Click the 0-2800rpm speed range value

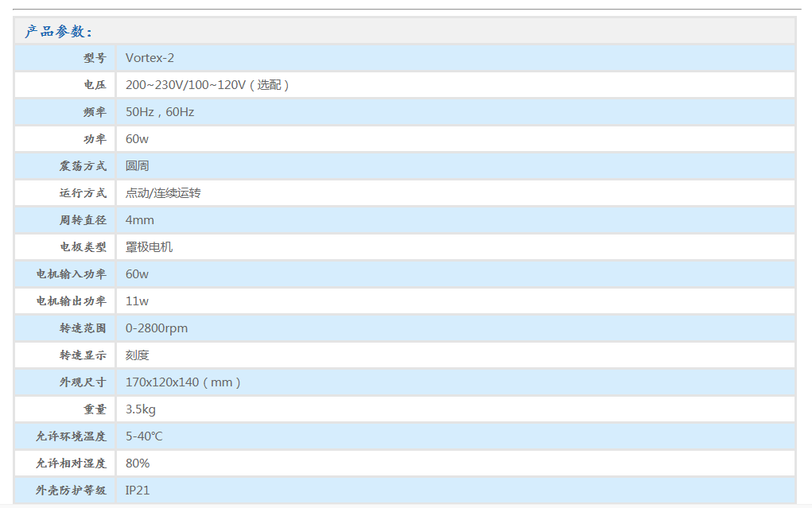coord(157,328)
